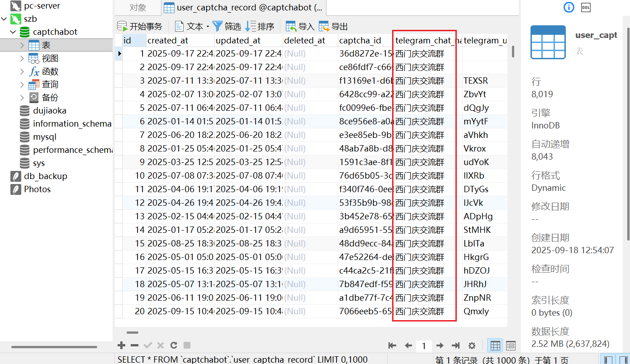Switch to grid view
Image resolution: width=630 pixels, height=364 pixels.
pyautogui.click(x=495, y=346)
